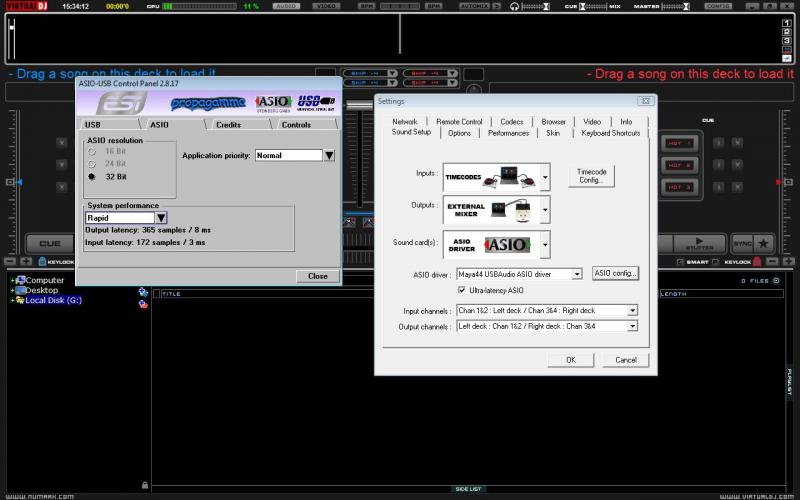
Task: Click the ASIO config... button
Action: [x=615, y=273]
